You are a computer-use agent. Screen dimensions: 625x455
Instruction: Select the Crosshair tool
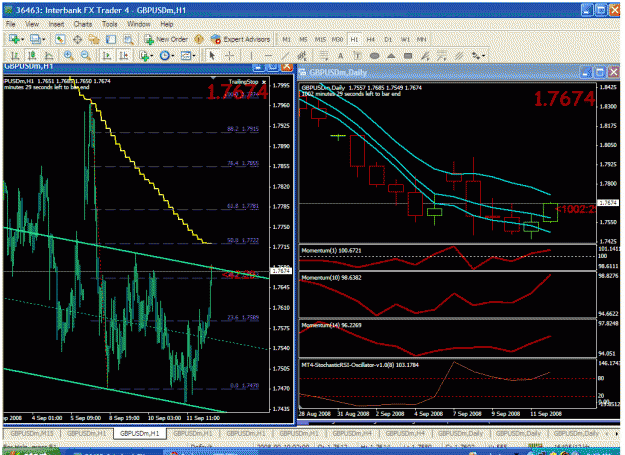click(229, 56)
